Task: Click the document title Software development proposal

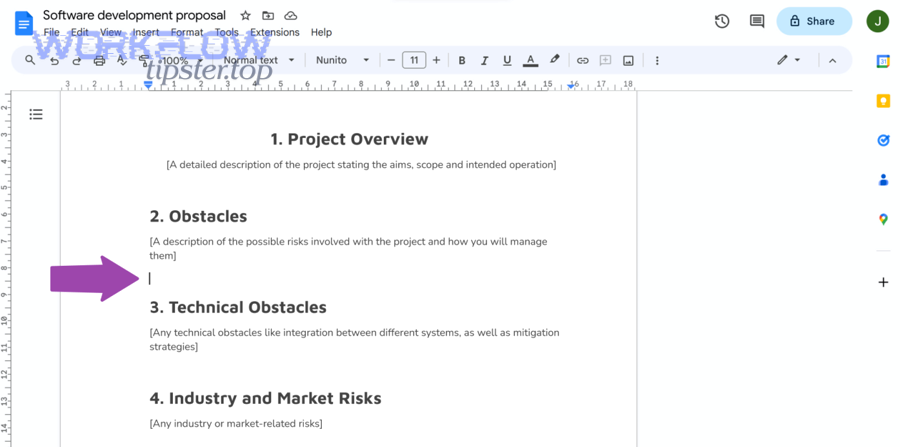Action: click(134, 15)
